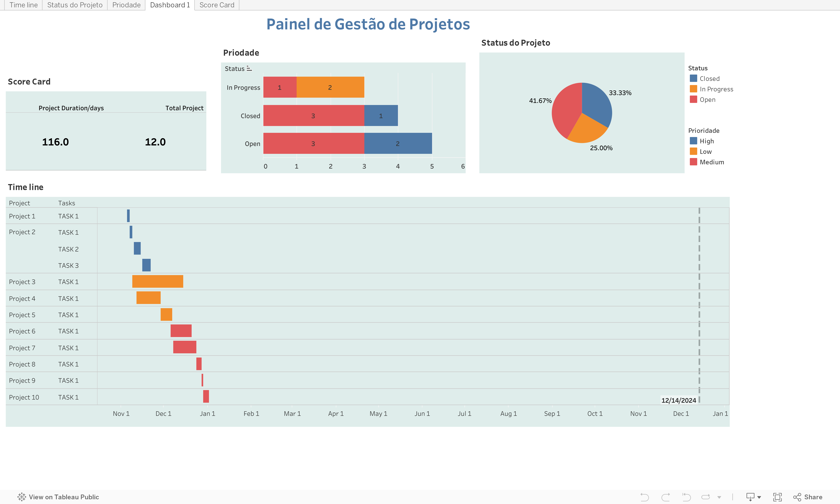Viewport: 840px width, 504px height.
Task: Click the Tableau logo icon in footer
Action: click(22, 497)
